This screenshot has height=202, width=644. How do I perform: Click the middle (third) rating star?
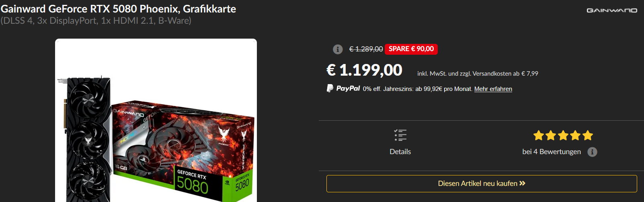tap(563, 136)
